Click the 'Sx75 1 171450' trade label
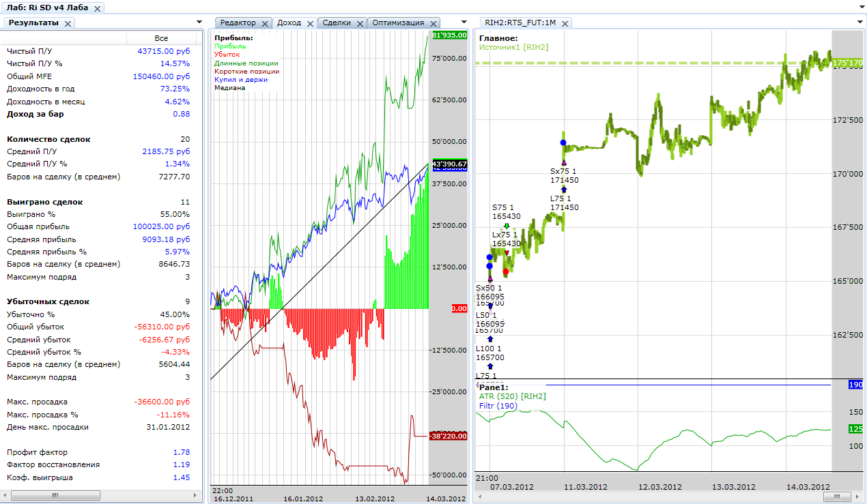 (x=565, y=175)
